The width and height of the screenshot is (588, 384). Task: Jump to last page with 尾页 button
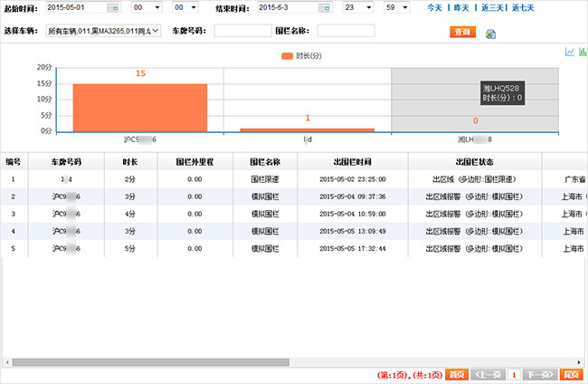(571, 375)
